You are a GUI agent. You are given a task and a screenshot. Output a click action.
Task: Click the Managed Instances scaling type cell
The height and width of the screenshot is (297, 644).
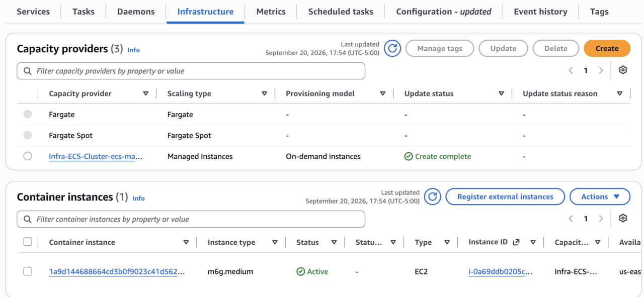[x=200, y=156]
